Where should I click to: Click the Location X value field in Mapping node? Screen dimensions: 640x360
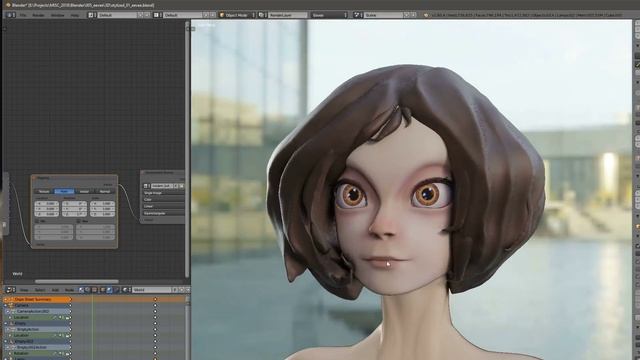click(47, 203)
